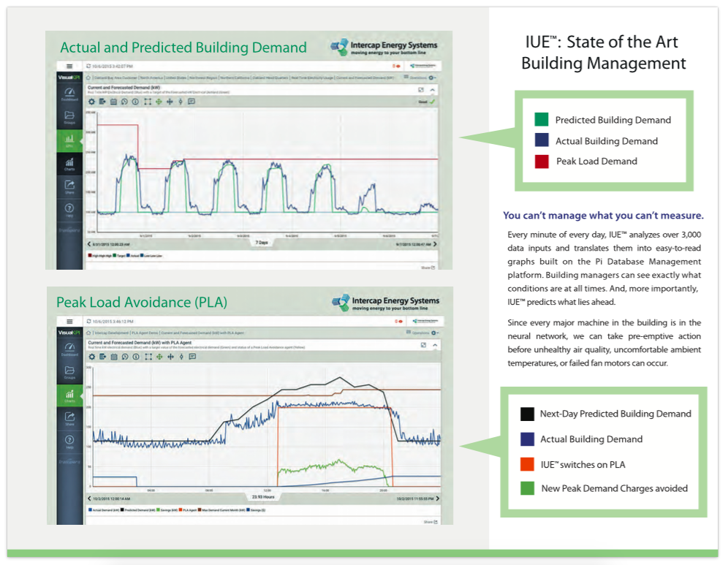Open hamburger menu in Building Demand screenshot
This screenshot has height=565, width=728.
pyautogui.click(x=69, y=67)
